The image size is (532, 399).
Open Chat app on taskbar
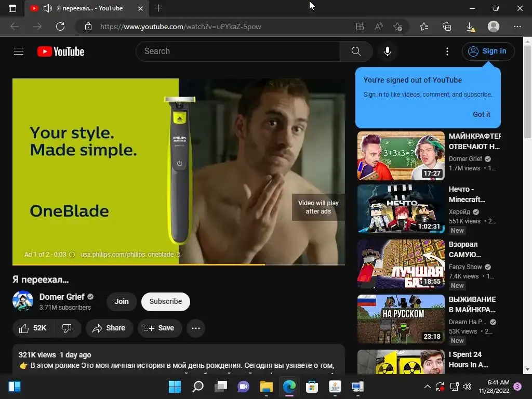pos(243,387)
